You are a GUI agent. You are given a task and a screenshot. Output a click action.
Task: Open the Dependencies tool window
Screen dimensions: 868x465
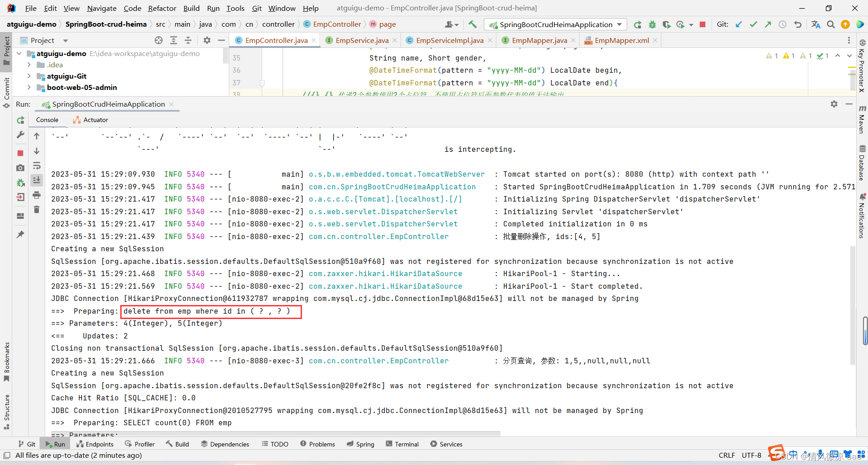(x=225, y=444)
